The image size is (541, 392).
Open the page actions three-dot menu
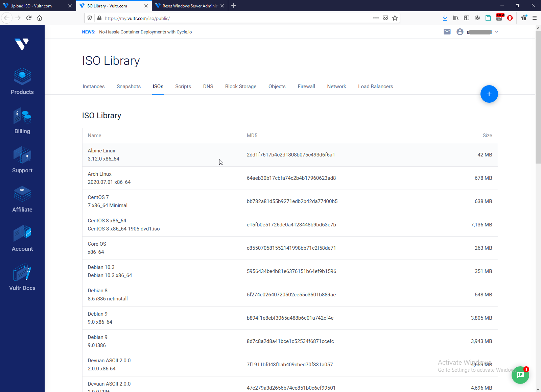376,18
